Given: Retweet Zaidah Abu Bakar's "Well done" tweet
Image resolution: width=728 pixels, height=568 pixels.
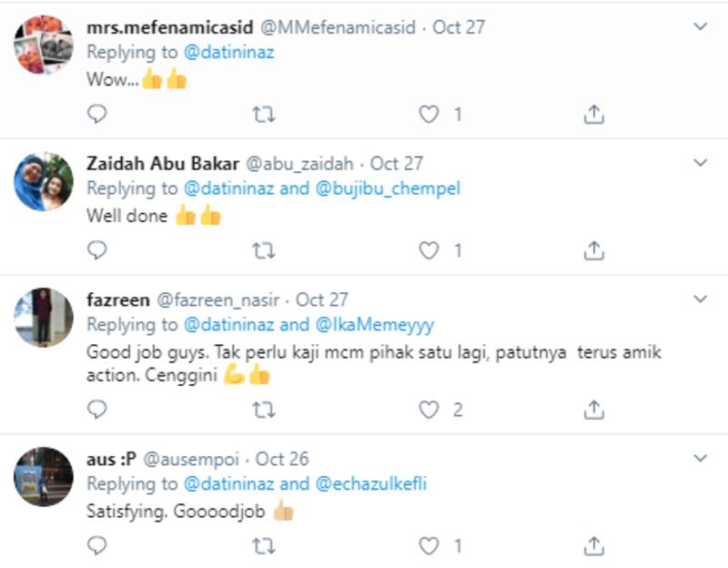Looking at the screenshot, I should pyautogui.click(x=264, y=250).
